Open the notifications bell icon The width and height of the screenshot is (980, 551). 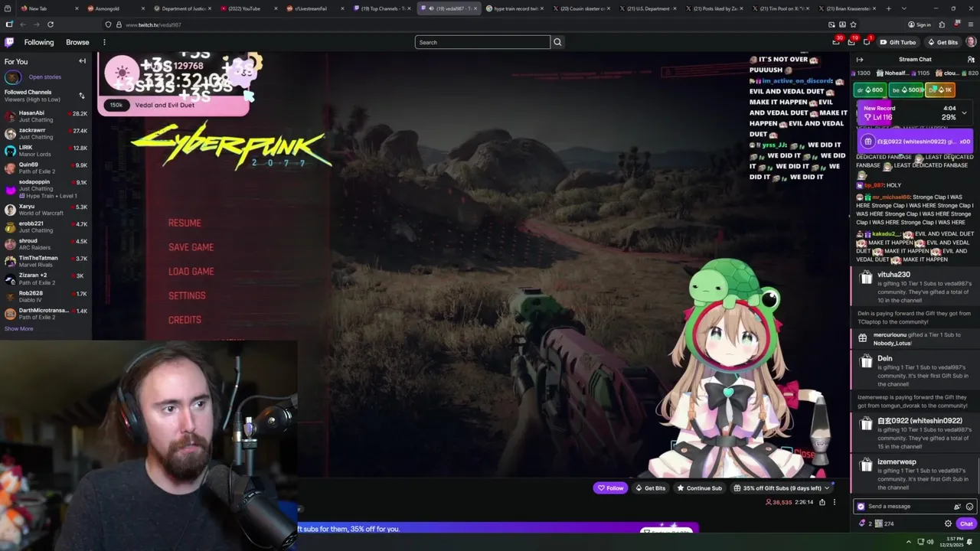[867, 42]
